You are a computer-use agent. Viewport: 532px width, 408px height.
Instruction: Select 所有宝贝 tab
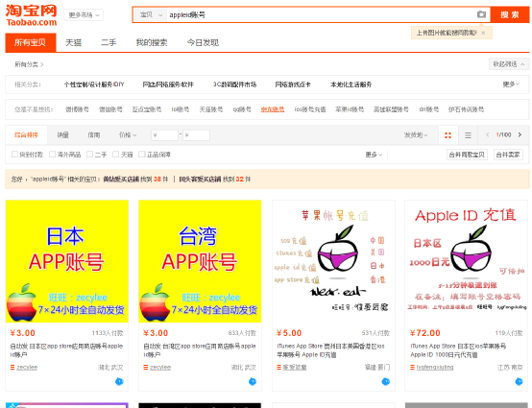31,42
